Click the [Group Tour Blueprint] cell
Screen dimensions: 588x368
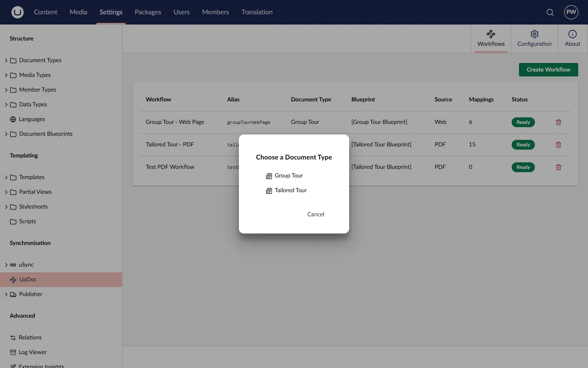(x=379, y=122)
